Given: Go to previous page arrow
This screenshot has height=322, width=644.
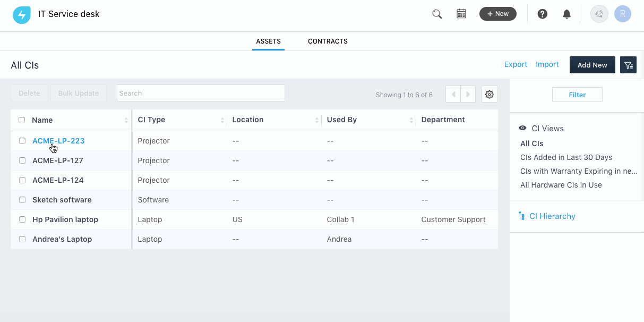Looking at the screenshot, I should [453, 95].
